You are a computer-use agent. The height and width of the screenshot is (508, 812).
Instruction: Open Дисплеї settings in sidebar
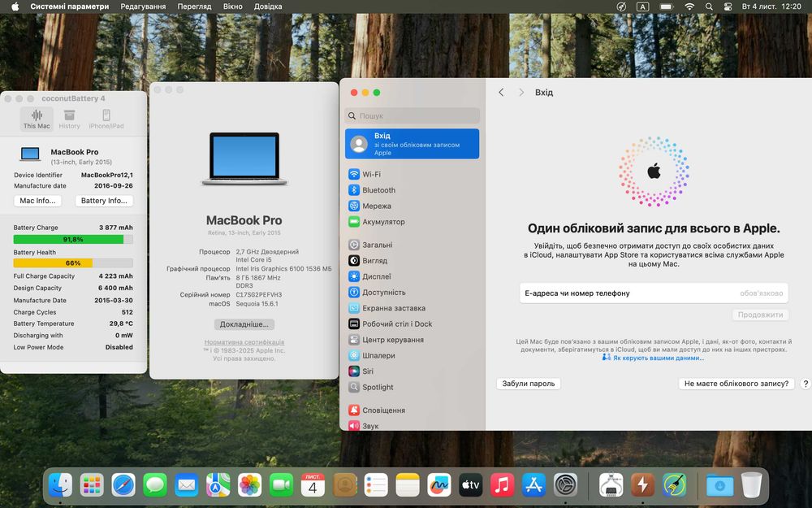tap(412, 276)
